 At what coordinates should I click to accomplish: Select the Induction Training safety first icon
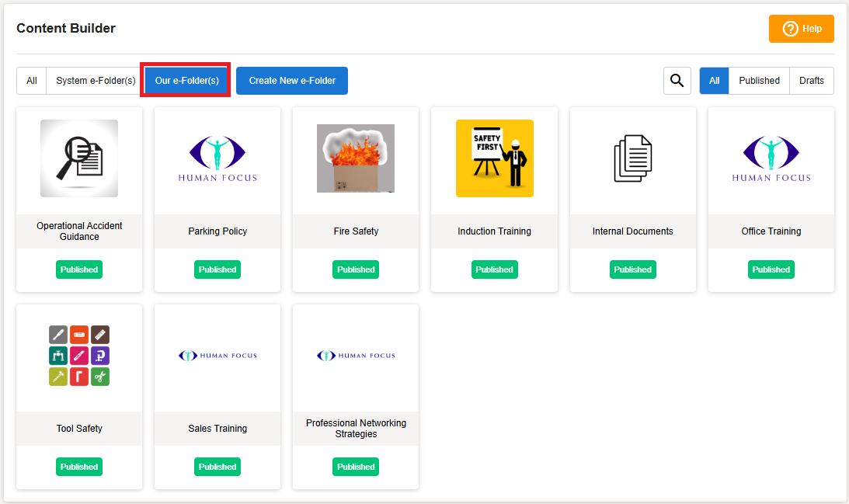pyautogui.click(x=494, y=158)
